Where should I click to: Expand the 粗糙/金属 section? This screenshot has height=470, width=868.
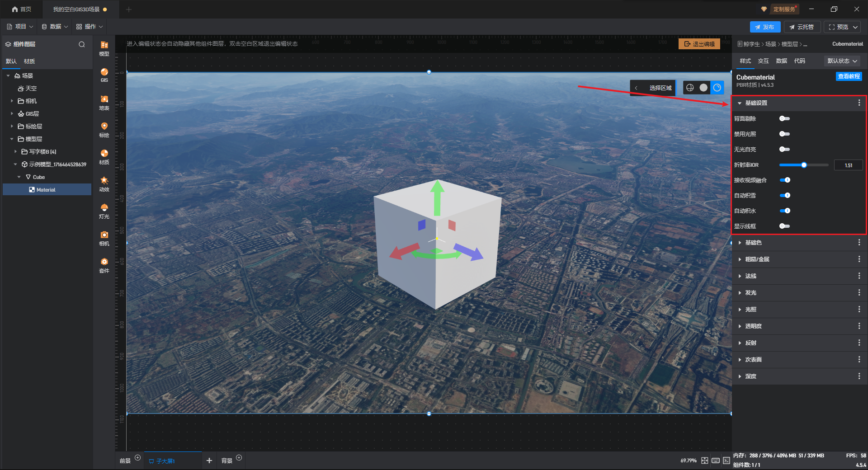(740, 259)
